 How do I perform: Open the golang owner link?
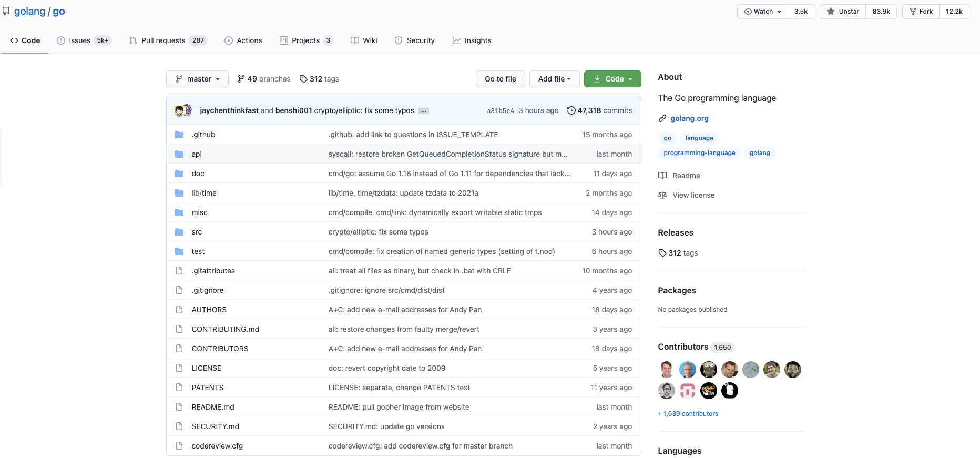coord(29,11)
